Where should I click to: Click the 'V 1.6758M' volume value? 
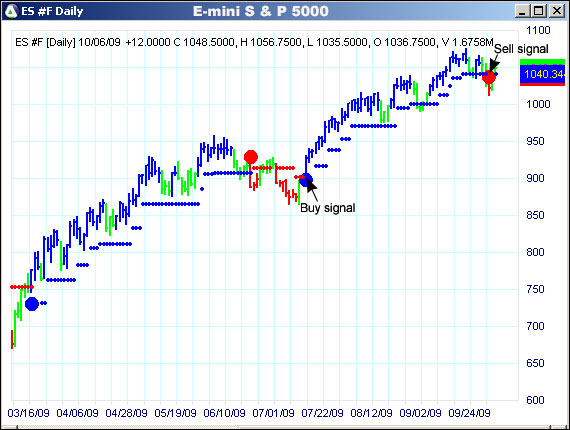click(467, 42)
